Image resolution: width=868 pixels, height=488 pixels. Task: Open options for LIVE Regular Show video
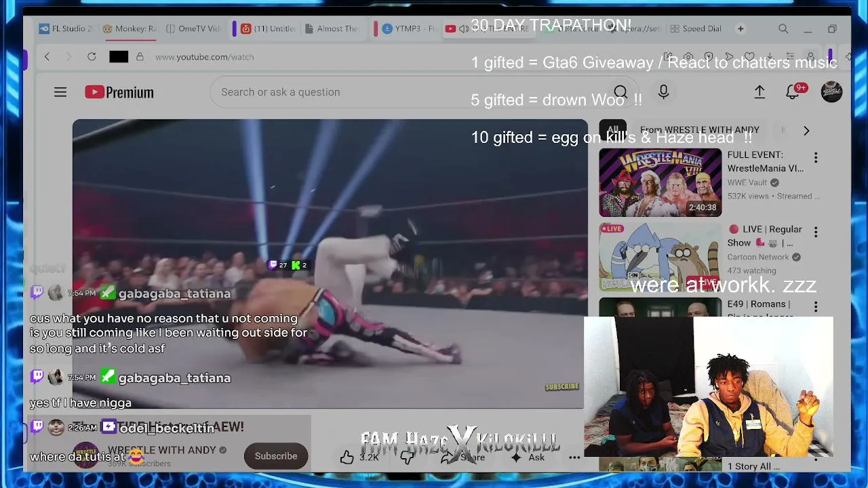[816, 232]
